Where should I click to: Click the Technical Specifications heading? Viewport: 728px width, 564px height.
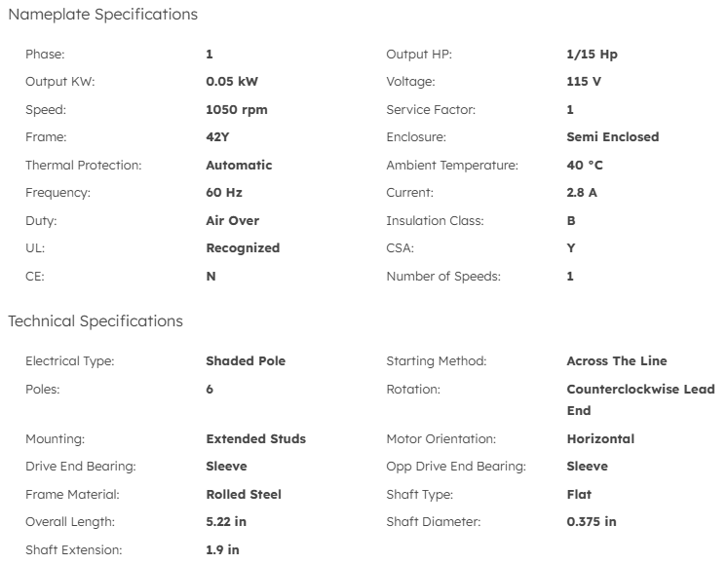(96, 321)
